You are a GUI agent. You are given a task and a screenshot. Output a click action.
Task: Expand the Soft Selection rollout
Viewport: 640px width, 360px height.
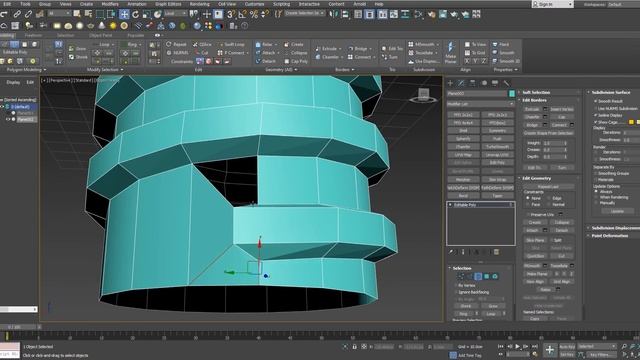pos(536,92)
